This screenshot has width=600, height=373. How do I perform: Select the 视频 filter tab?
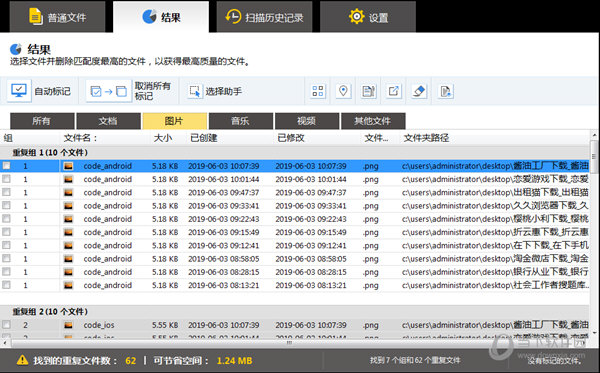[307, 121]
